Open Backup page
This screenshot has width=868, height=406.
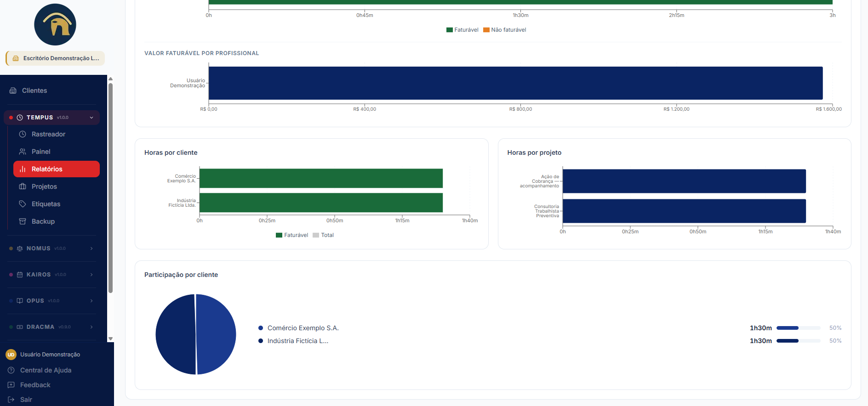57,221
